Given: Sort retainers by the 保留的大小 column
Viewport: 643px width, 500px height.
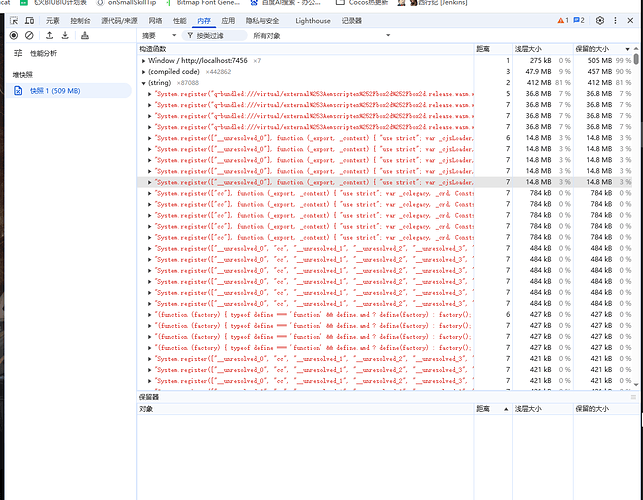Looking at the screenshot, I should [606, 409].
